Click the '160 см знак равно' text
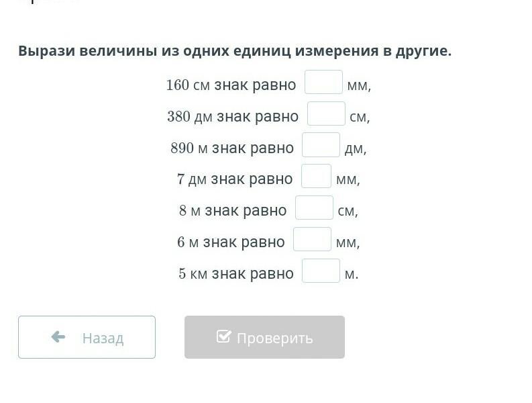The width and height of the screenshot is (532, 403). pyautogui.click(x=231, y=85)
